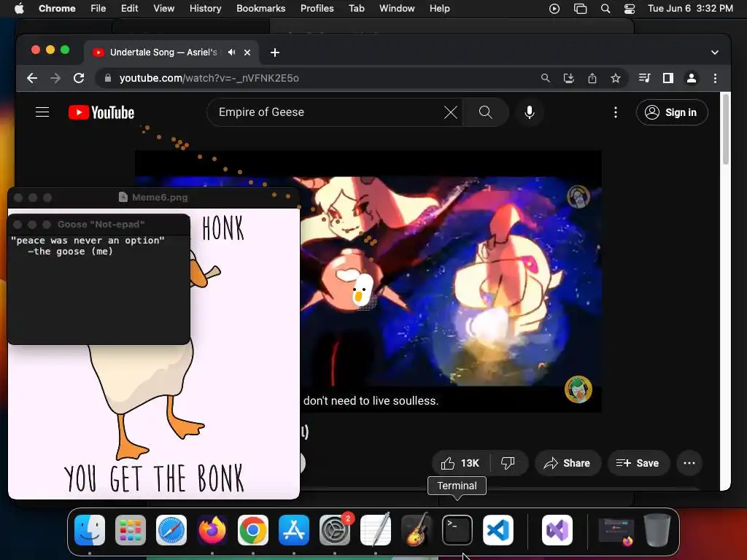Go to YouTube home via logo

tap(101, 112)
